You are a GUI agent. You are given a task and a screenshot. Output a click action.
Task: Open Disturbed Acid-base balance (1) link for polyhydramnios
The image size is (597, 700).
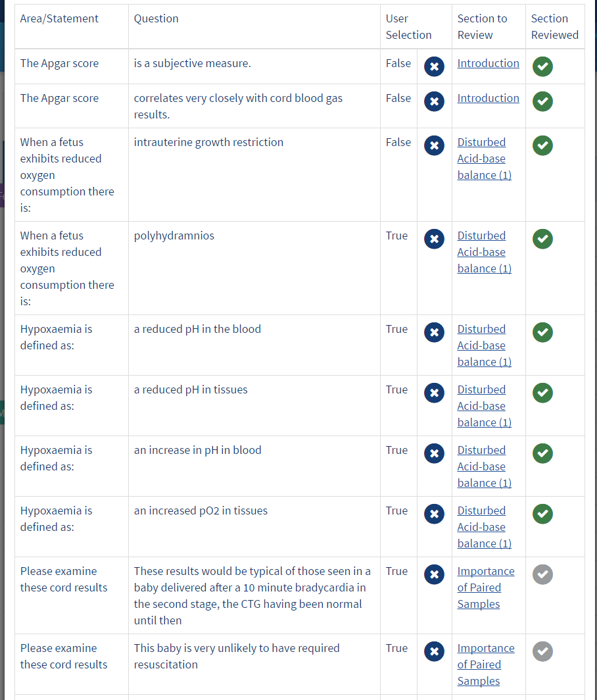(484, 252)
